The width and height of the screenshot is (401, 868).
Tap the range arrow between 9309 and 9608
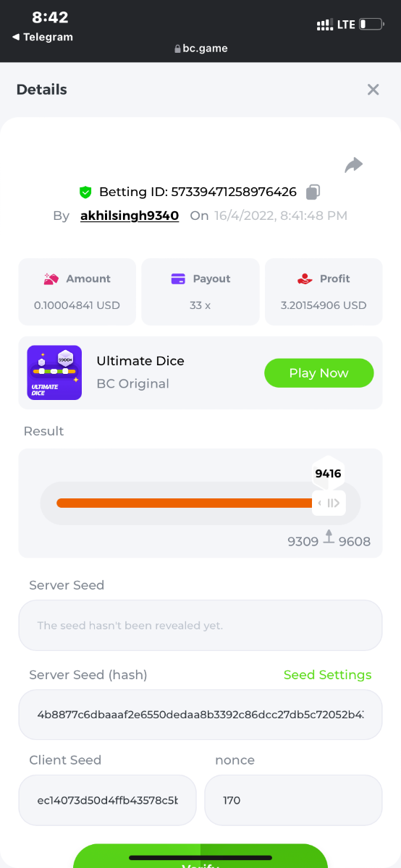(329, 537)
